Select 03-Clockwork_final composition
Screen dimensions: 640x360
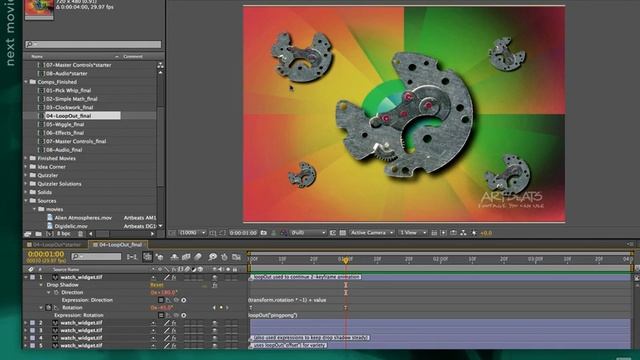(x=69, y=107)
